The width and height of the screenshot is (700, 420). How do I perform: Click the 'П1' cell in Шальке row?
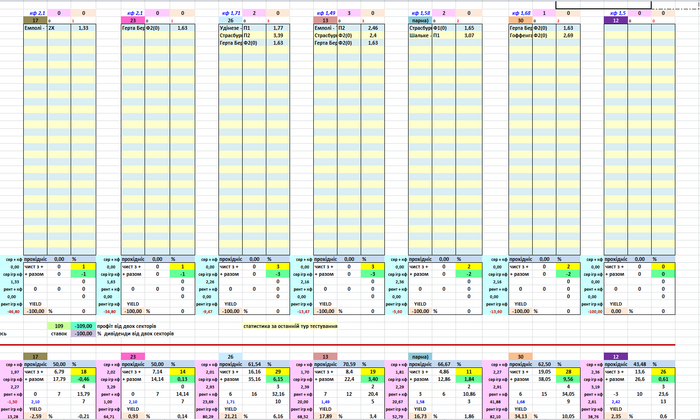(444, 35)
